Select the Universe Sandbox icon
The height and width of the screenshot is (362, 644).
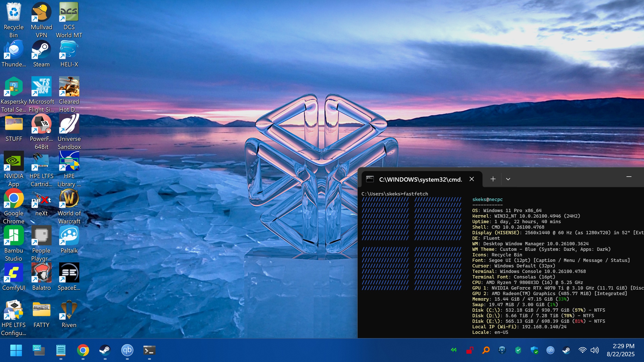69,124
